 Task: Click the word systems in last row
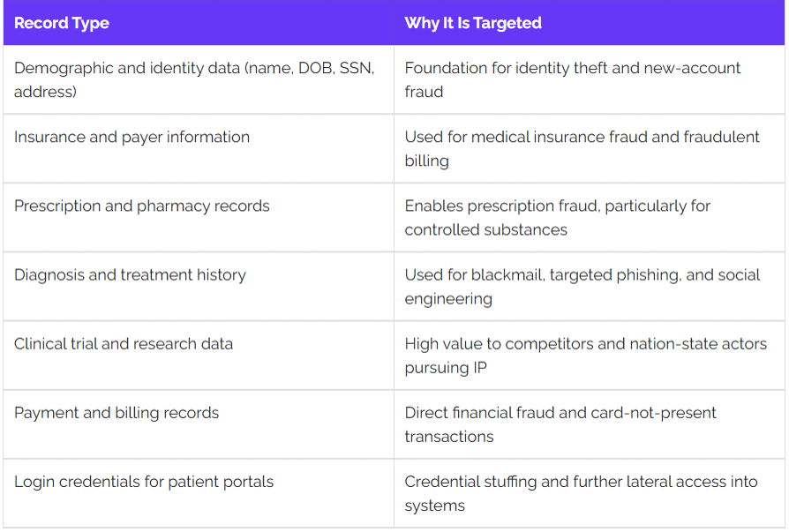435,506
